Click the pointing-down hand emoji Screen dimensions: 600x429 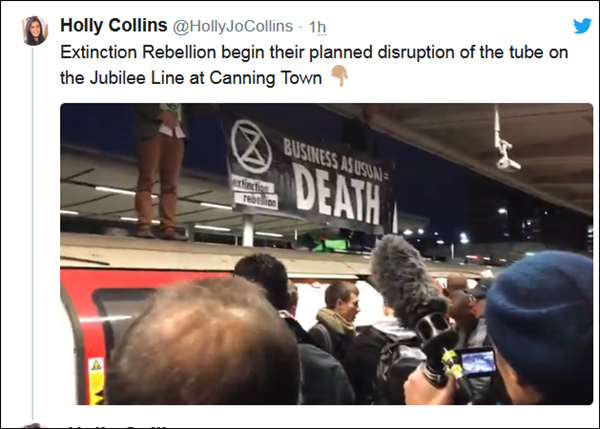[x=339, y=76]
